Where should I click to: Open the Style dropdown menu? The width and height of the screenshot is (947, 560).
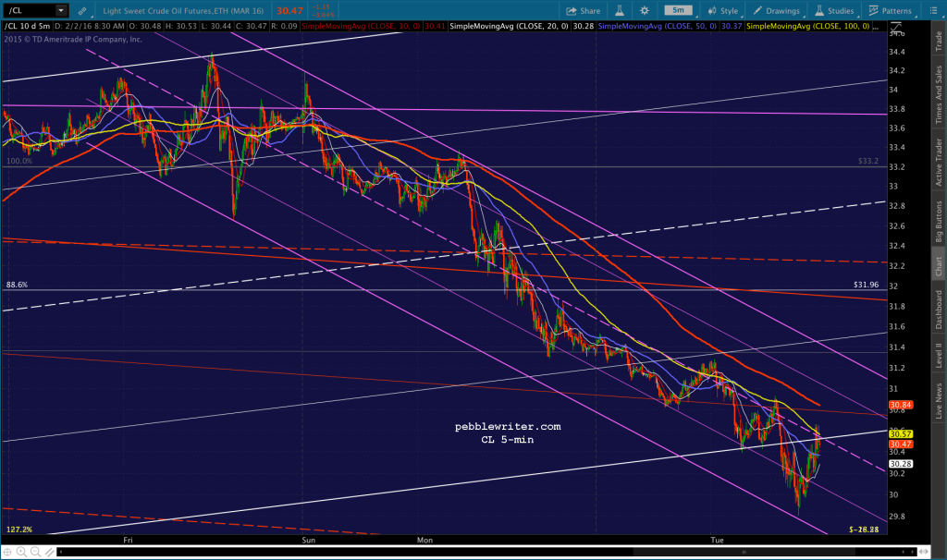723,11
